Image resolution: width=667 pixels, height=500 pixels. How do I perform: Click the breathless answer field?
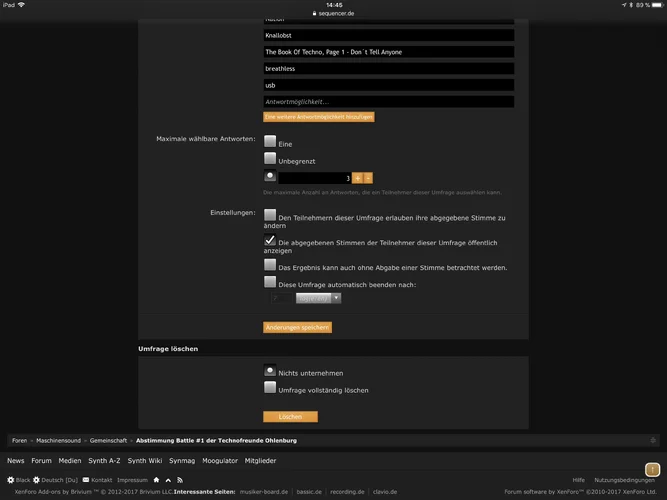point(388,69)
